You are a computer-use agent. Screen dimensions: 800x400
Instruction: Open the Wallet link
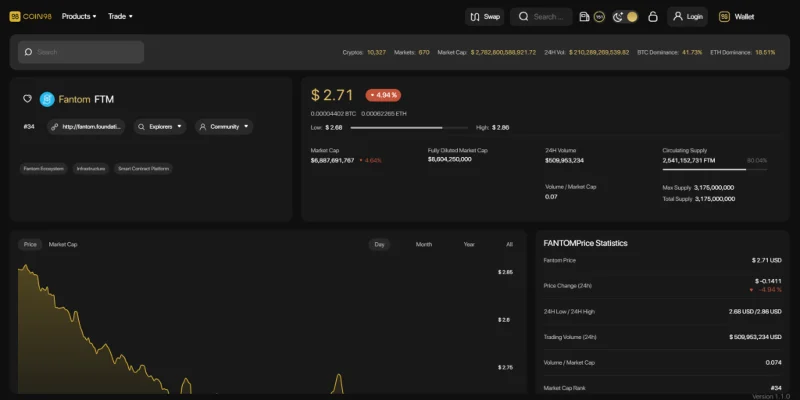(x=736, y=17)
